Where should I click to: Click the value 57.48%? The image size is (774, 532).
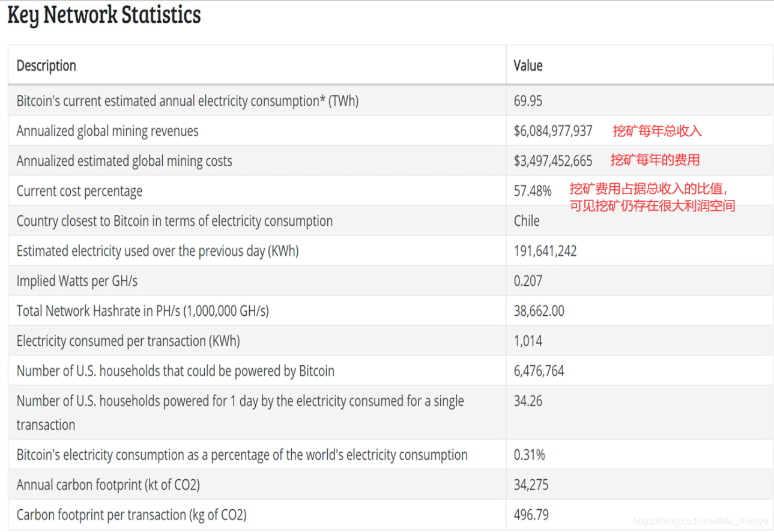pos(533,191)
